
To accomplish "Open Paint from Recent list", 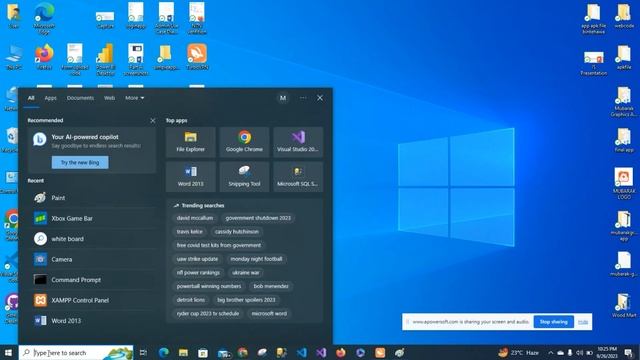I will click(x=93, y=198).
